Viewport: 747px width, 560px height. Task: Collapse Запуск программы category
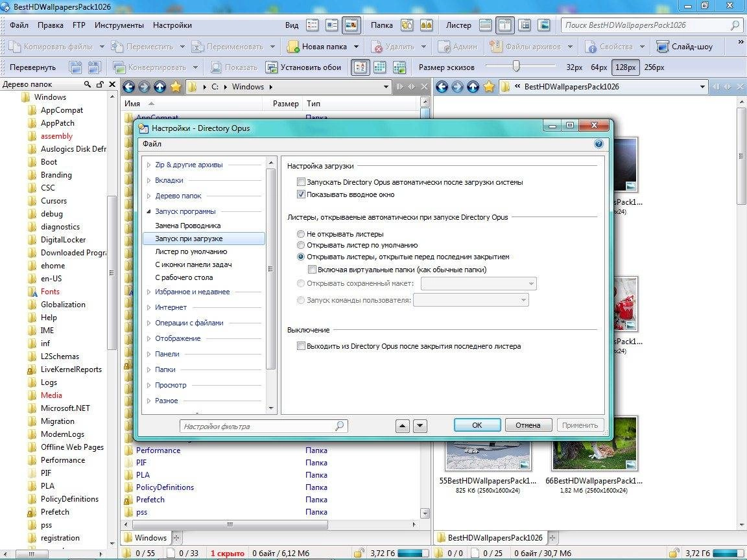point(148,211)
